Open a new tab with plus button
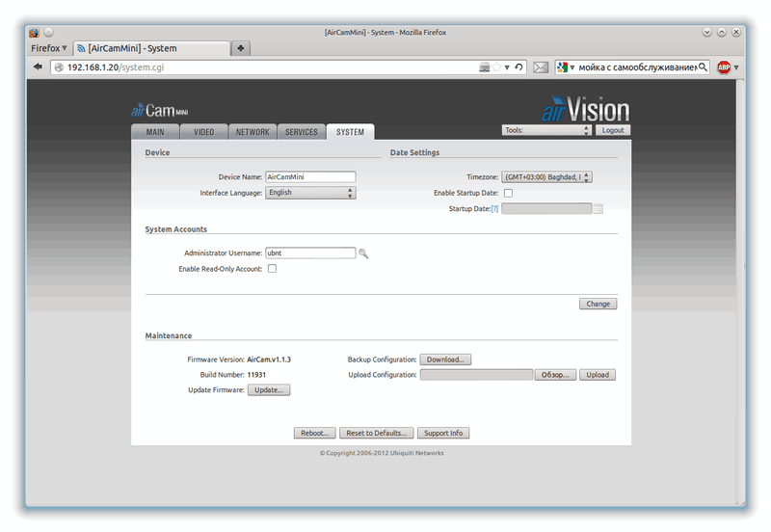This screenshot has width=771, height=532. click(241, 47)
